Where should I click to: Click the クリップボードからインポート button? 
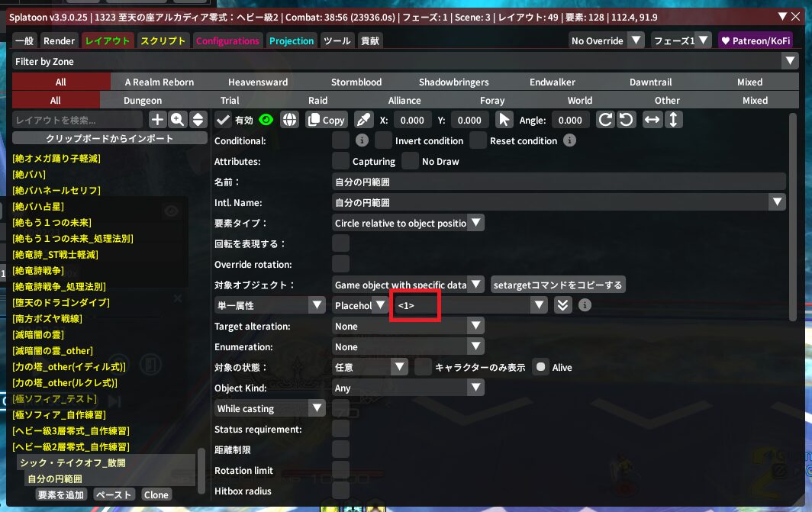pos(110,138)
